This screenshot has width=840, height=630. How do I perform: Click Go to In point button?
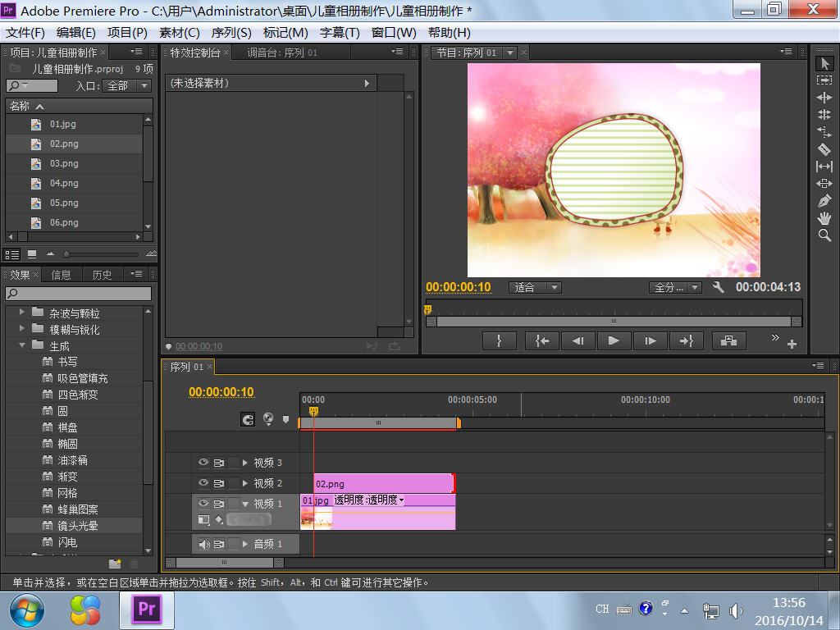pos(541,340)
